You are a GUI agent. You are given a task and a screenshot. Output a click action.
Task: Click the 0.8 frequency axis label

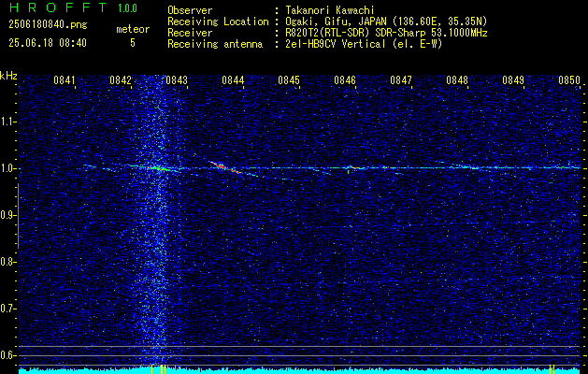point(7,262)
